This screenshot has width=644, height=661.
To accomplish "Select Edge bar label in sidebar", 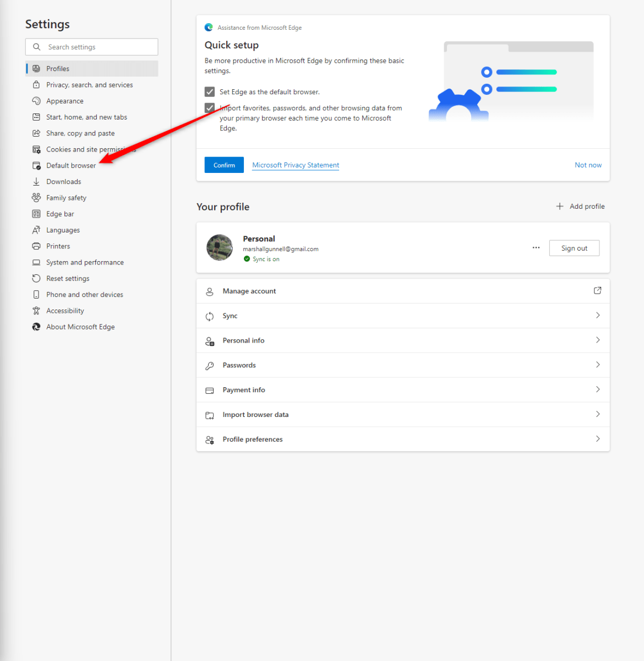I will pos(60,214).
